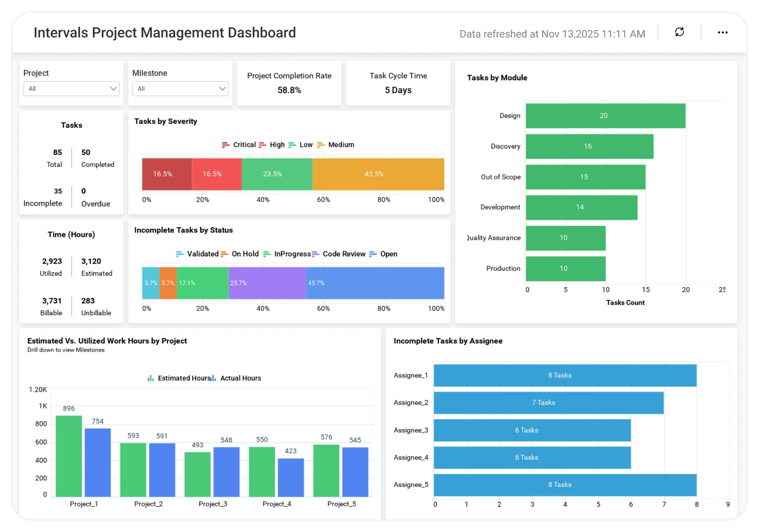The height and width of the screenshot is (532, 759).
Task: Select the InProgress 17.1% status segment
Action: tap(203, 283)
